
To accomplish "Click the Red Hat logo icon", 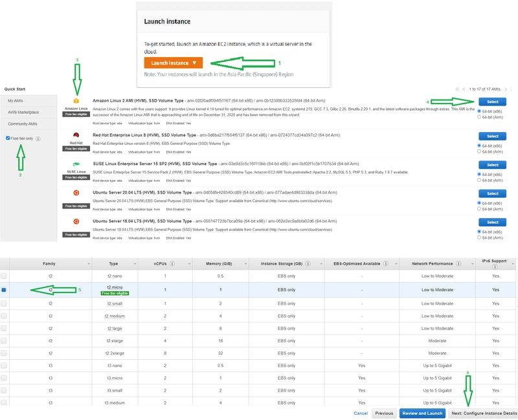I will (76, 135).
